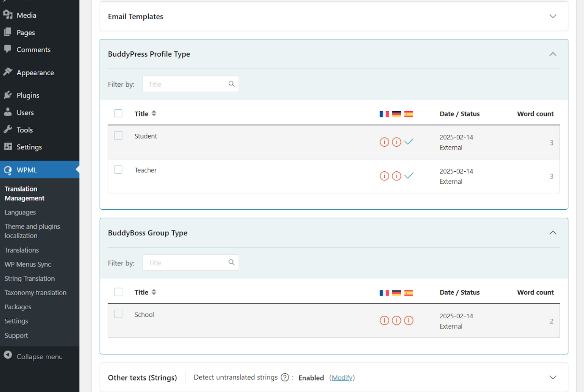Open Taxonomy translation in the sidebar
This screenshot has height=392, width=584.
click(35, 292)
